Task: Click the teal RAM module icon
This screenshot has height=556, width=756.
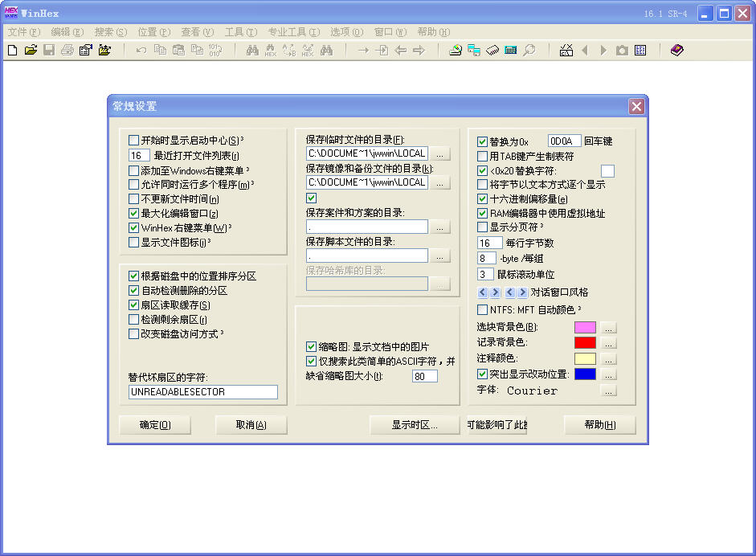Action: point(511,50)
